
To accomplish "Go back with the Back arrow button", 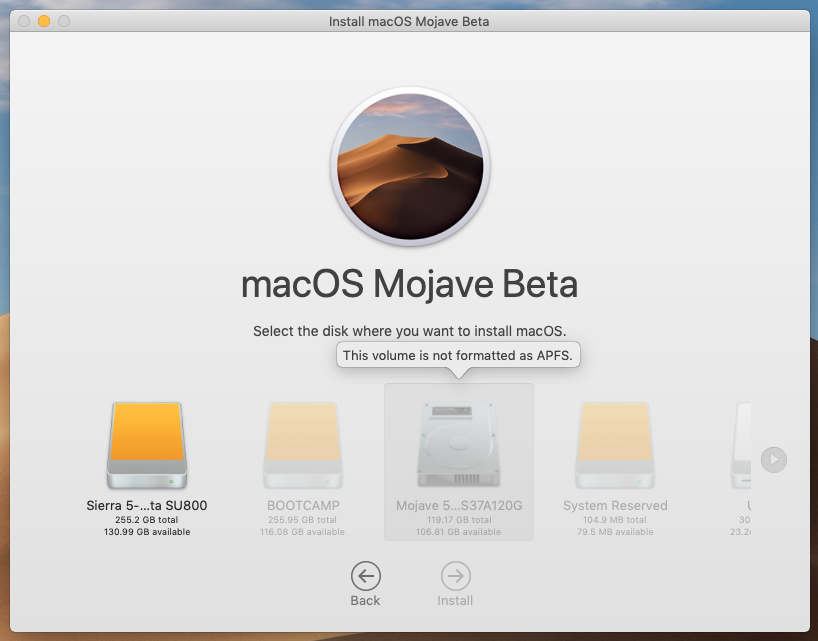I will pyautogui.click(x=365, y=576).
